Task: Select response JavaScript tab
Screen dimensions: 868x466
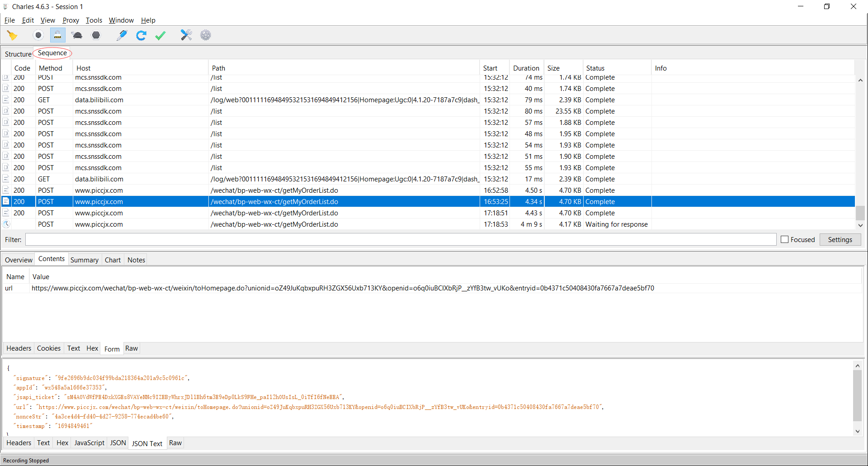Action: click(x=90, y=443)
